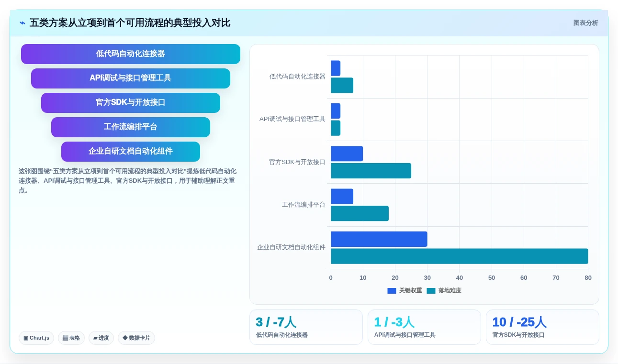The image size is (618, 364).
Task: Click the x-axis tick value 80
Action: 588,278
